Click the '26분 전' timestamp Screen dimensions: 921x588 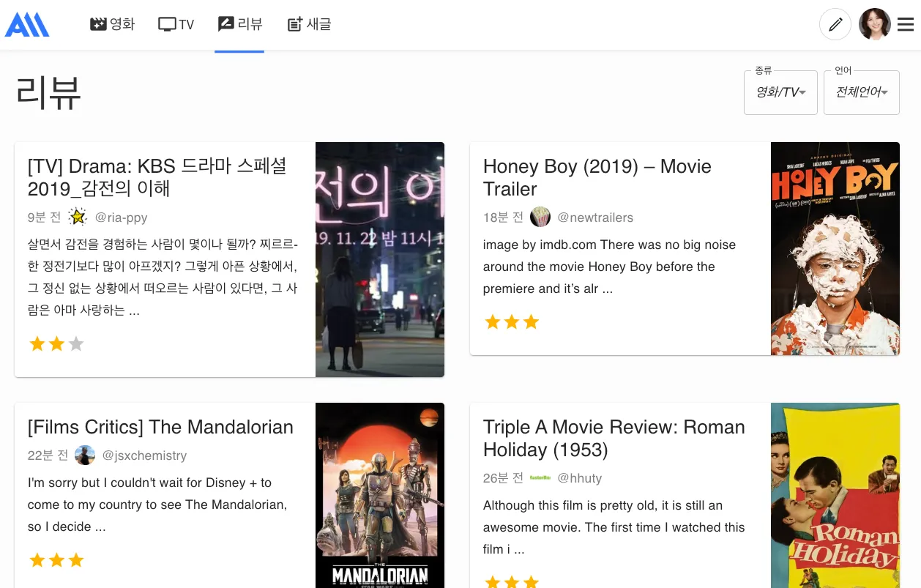(504, 478)
